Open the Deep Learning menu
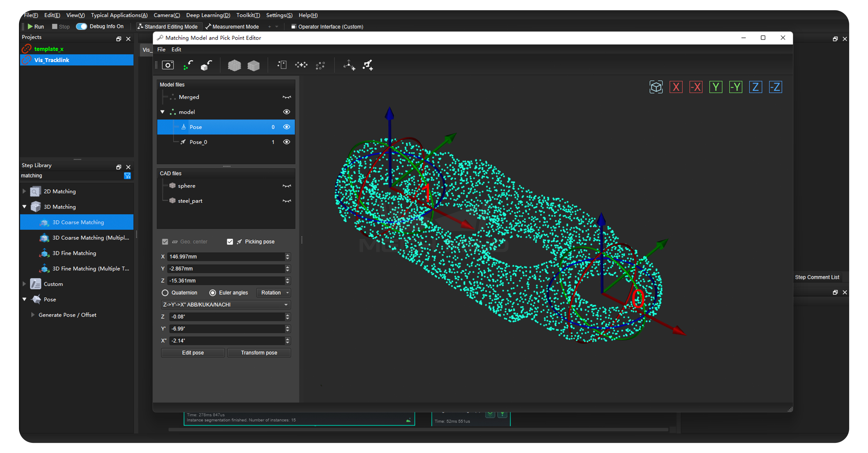This screenshot has height=453, width=868. (208, 15)
